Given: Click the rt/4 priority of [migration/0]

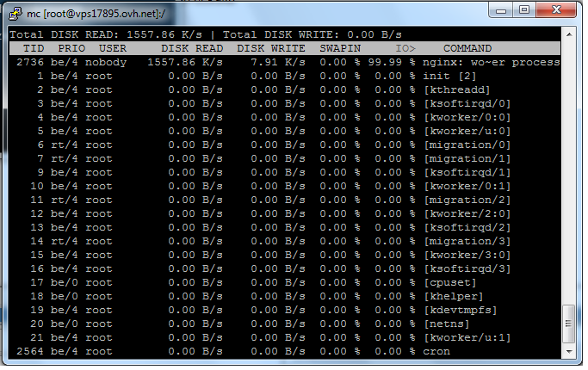Looking at the screenshot, I should pos(64,145).
